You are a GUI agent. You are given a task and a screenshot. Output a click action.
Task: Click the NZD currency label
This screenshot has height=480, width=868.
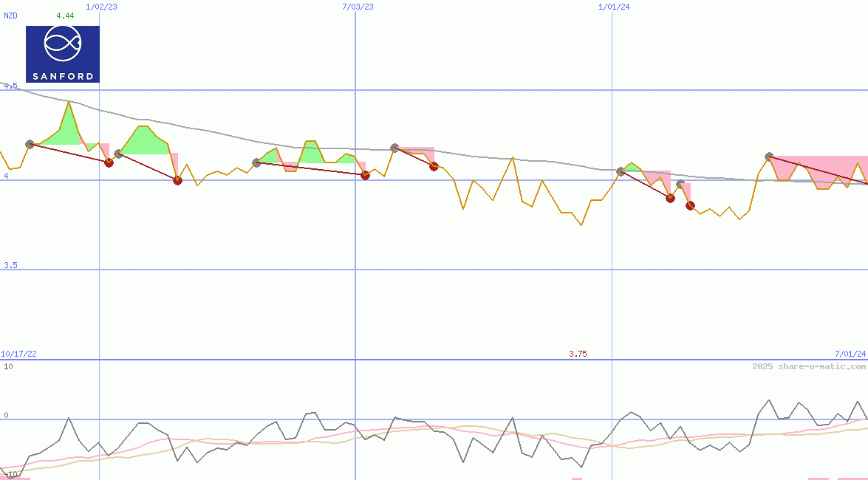[11, 16]
